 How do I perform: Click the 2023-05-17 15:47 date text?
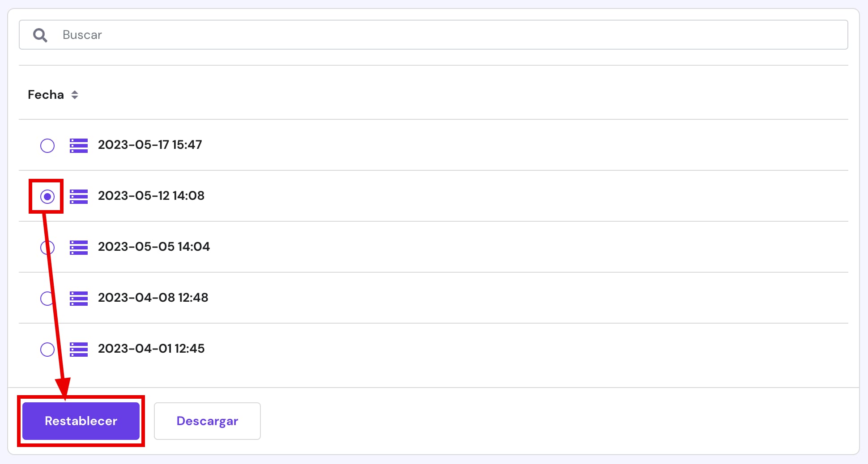[x=150, y=145]
